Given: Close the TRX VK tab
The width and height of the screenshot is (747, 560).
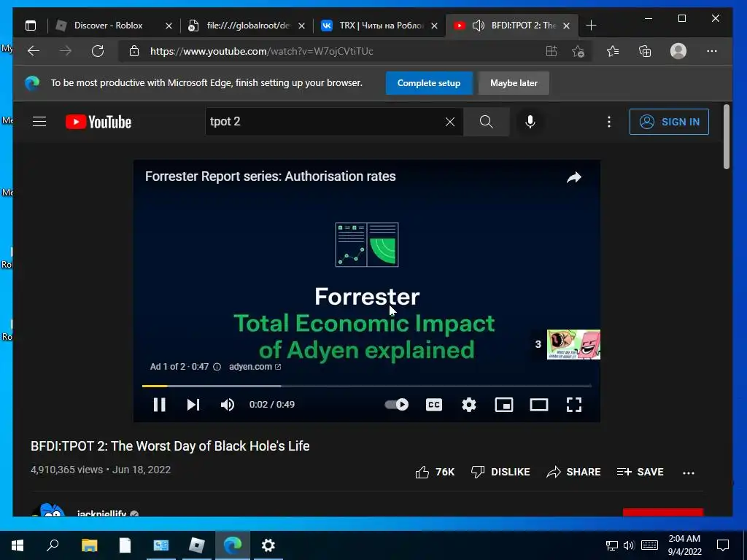Looking at the screenshot, I should click(434, 26).
